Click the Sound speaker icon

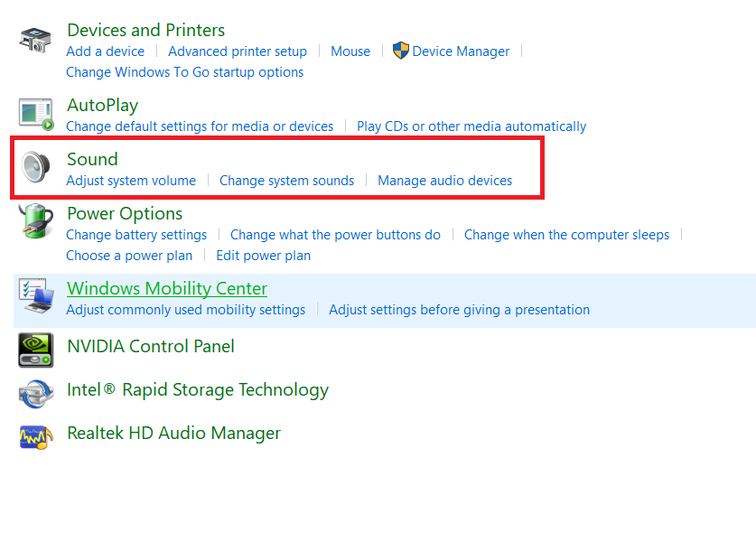pyautogui.click(x=36, y=167)
